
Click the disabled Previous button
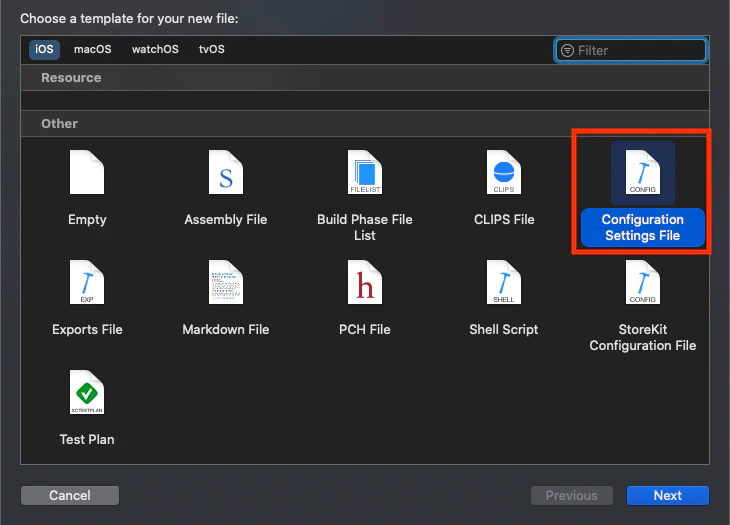tap(572, 495)
